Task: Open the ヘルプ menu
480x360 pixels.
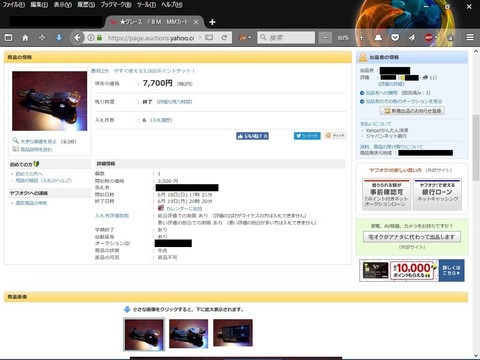Action: tap(172, 5)
